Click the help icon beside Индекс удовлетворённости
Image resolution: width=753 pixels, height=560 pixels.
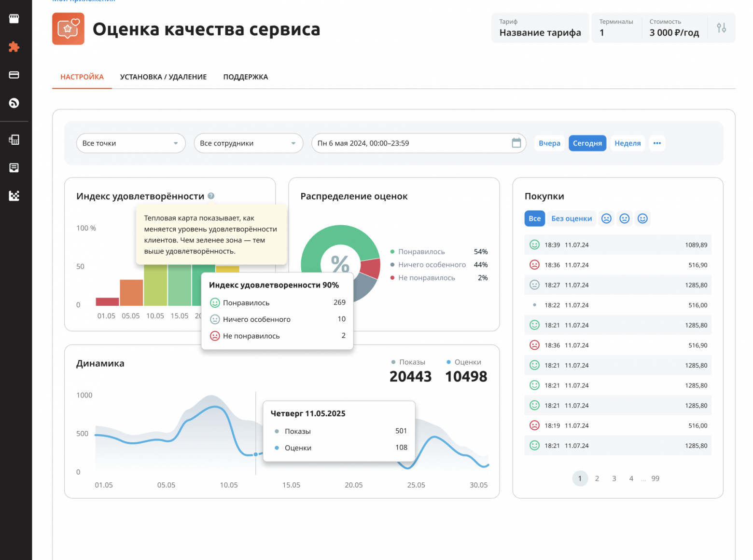(x=211, y=196)
